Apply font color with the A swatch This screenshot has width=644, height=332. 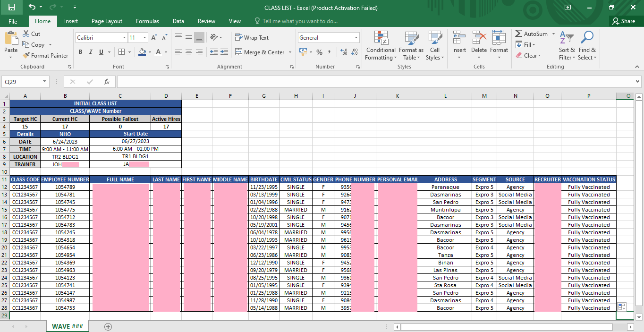(159, 52)
